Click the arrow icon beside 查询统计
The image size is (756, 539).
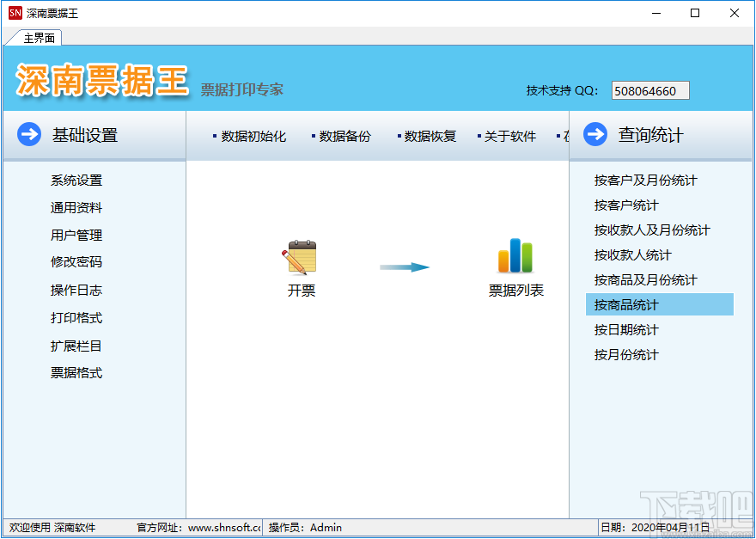[x=595, y=135]
